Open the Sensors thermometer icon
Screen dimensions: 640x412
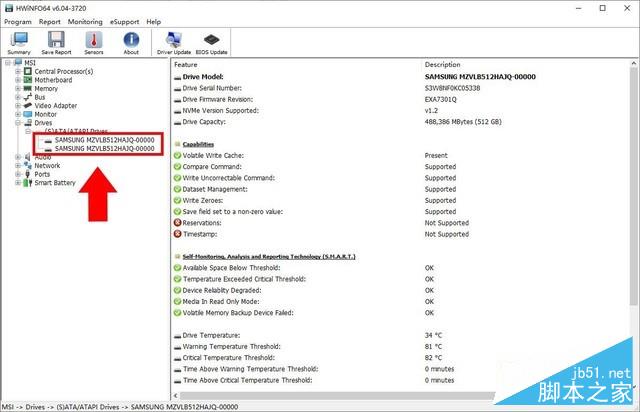pyautogui.click(x=94, y=43)
